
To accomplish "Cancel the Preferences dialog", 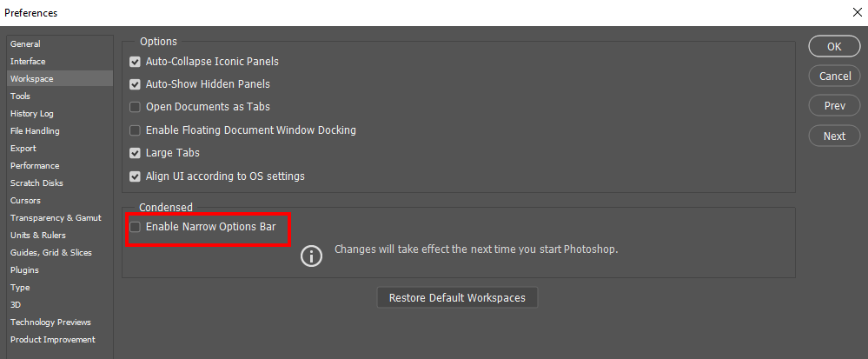I will coord(834,76).
